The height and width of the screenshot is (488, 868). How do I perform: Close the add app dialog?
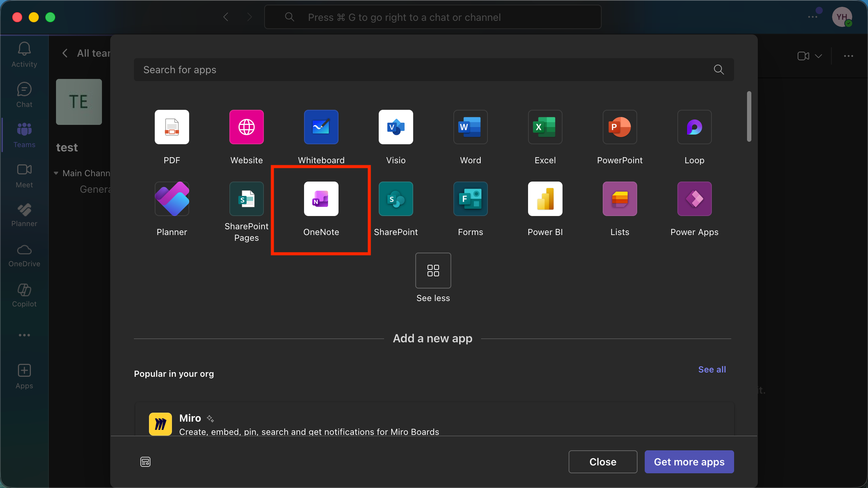click(603, 462)
